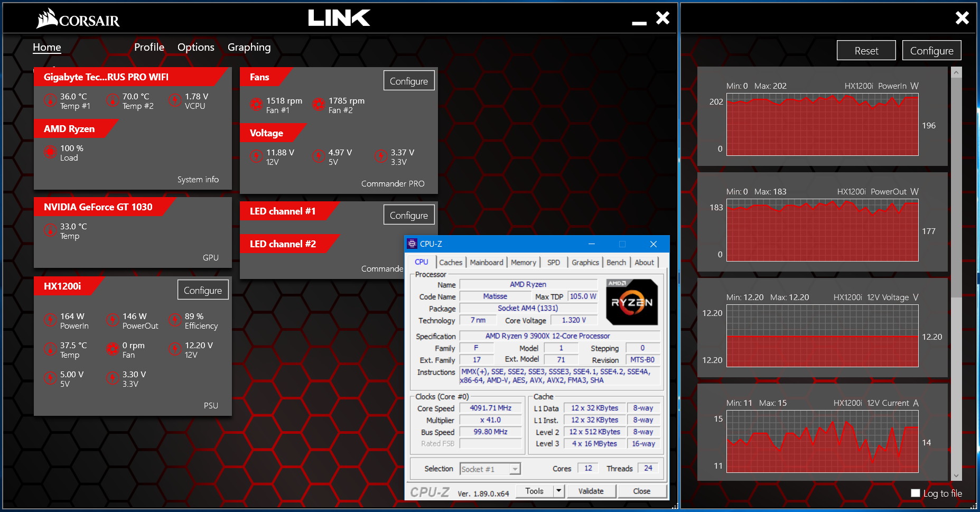Switch to the About tab in CPU-Z

coord(644,262)
